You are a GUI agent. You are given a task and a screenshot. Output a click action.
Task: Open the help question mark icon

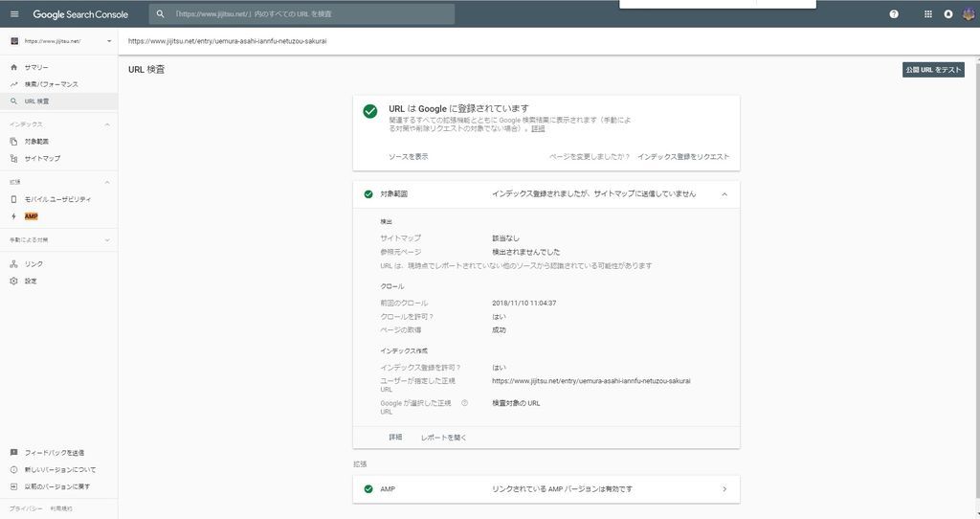[894, 13]
